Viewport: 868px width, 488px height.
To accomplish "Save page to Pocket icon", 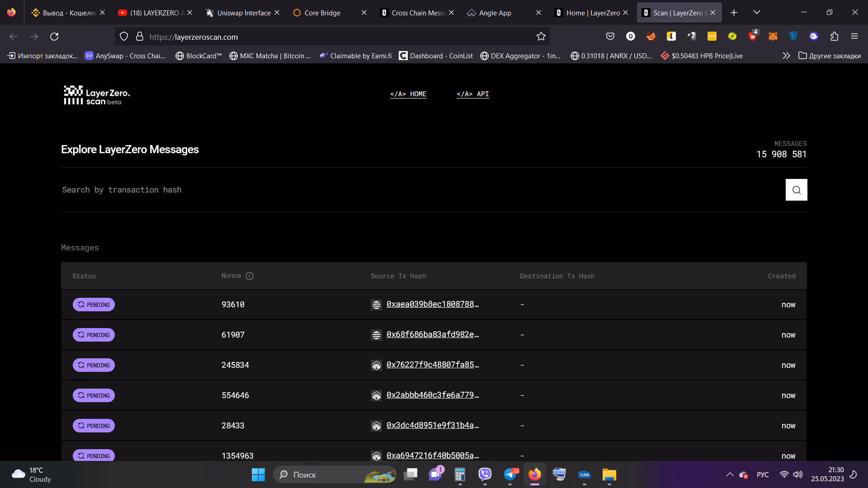I will tap(610, 37).
